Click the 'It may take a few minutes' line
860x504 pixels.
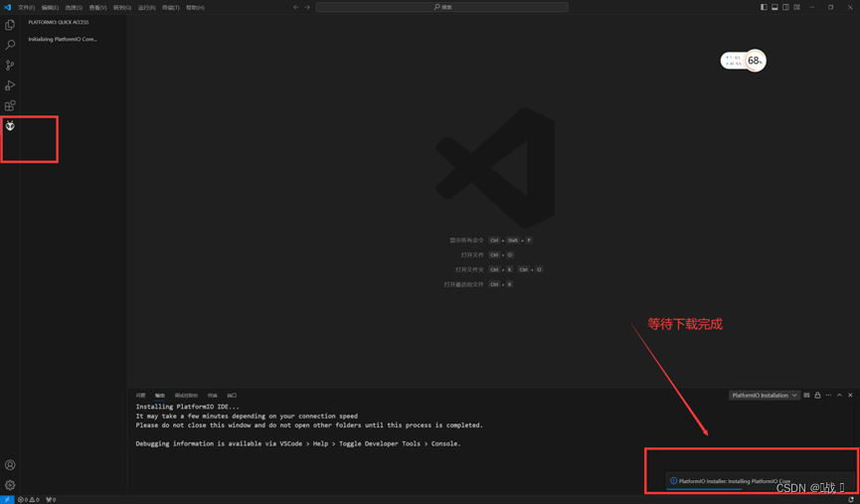(247, 417)
